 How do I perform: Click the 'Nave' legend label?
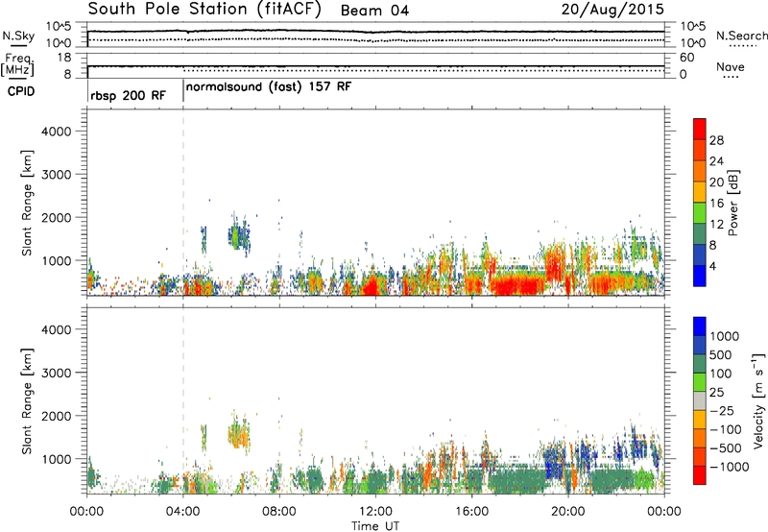click(x=731, y=66)
